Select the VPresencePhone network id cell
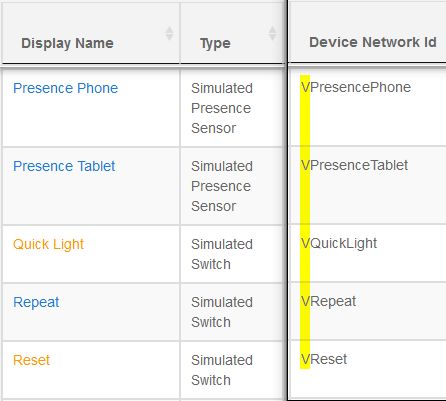 pyautogui.click(x=368, y=107)
